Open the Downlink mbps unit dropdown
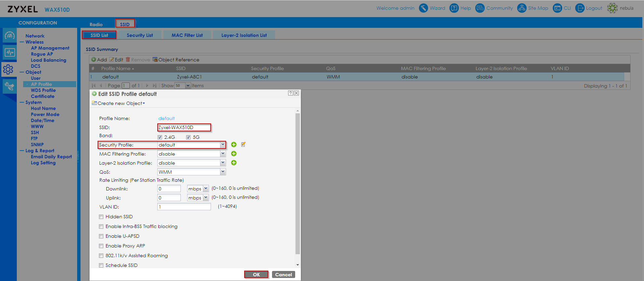The height and width of the screenshot is (281, 644). pyautogui.click(x=206, y=189)
